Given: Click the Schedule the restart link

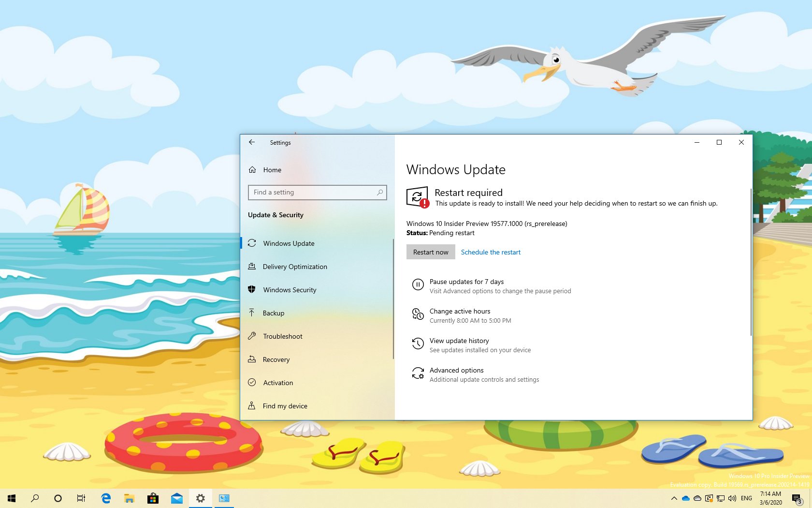Looking at the screenshot, I should coord(491,252).
